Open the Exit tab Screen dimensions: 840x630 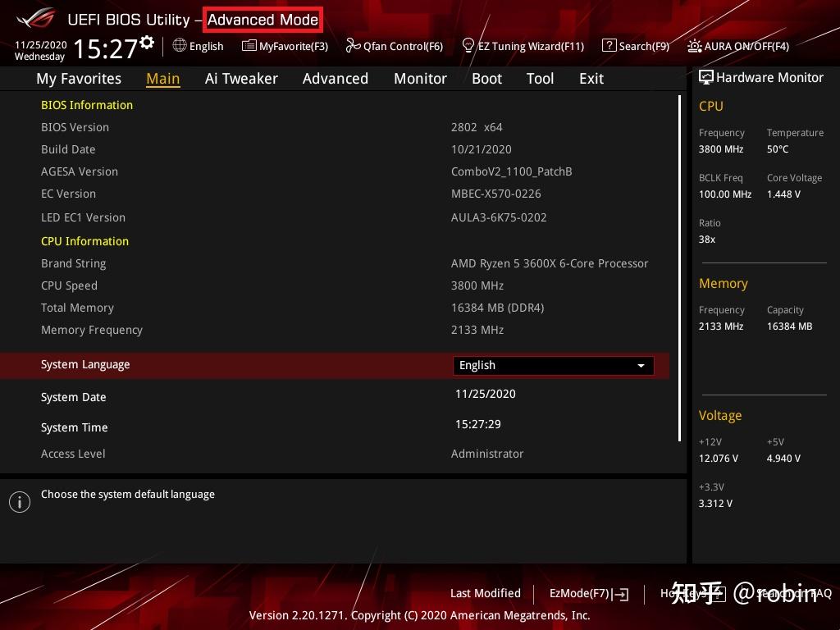(x=591, y=79)
